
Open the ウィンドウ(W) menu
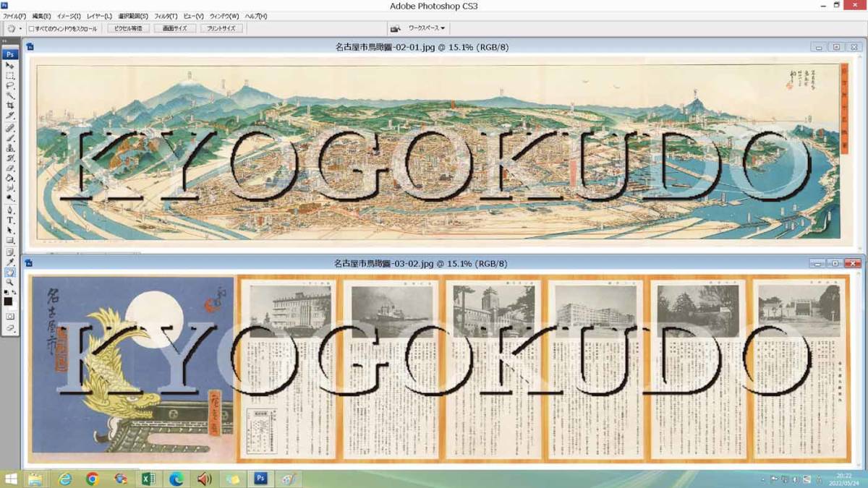pyautogui.click(x=224, y=16)
